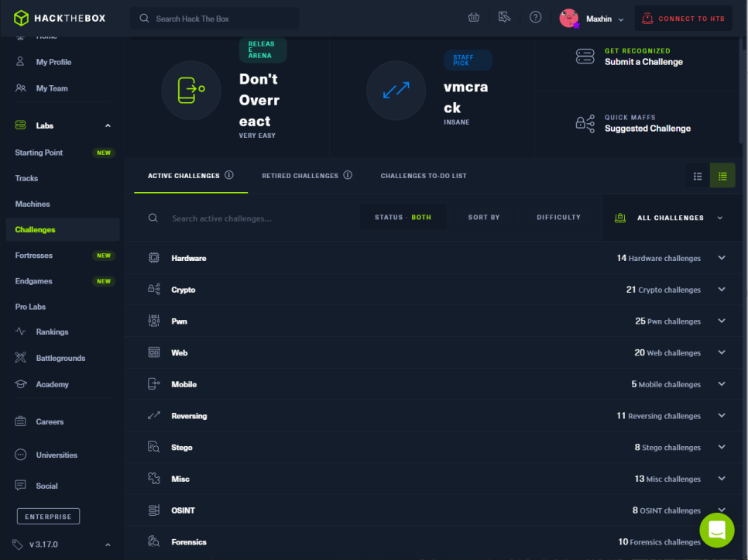Expand the Mobile challenges chevron
The image size is (748, 560).
722,383
